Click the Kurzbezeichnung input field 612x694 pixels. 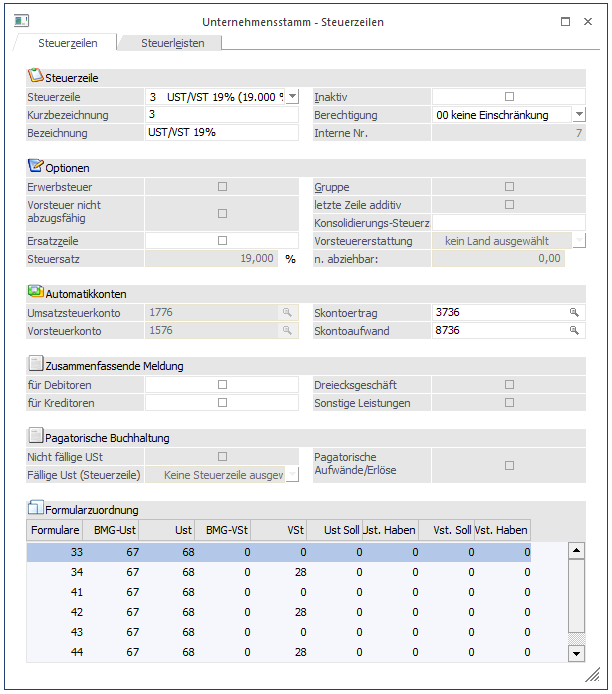(221, 115)
